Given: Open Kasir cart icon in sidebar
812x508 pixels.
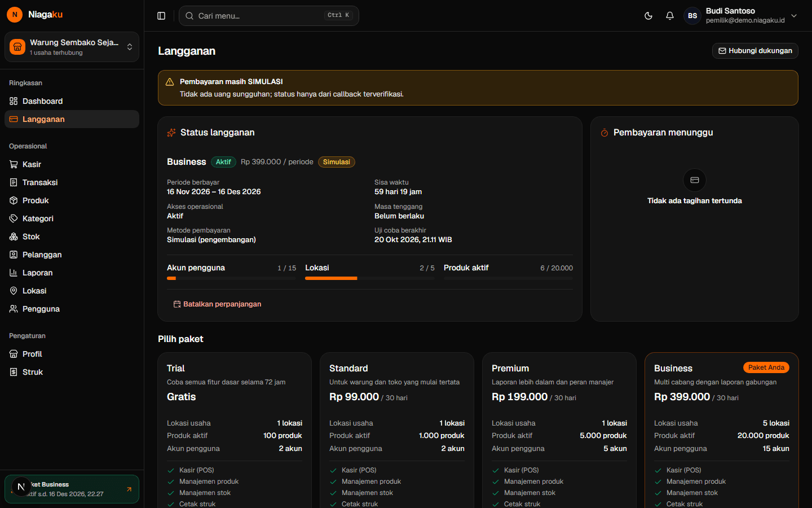Looking at the screenshot, I should [14, 164].
